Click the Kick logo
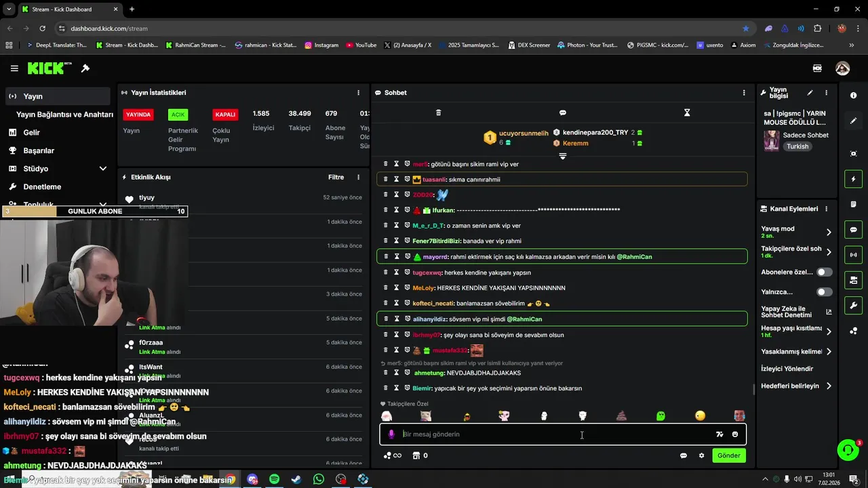 point(50,68)
